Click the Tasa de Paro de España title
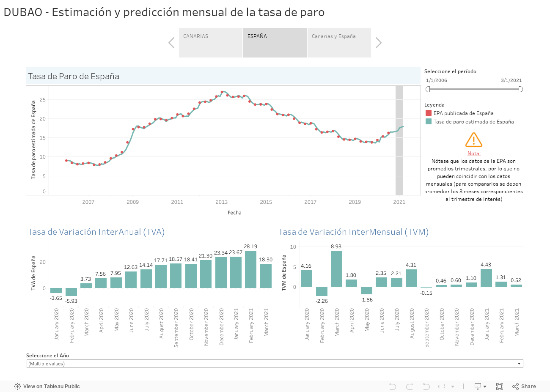Screen dimensions: 550x392 pyautogui.click(x=74, y=76)
